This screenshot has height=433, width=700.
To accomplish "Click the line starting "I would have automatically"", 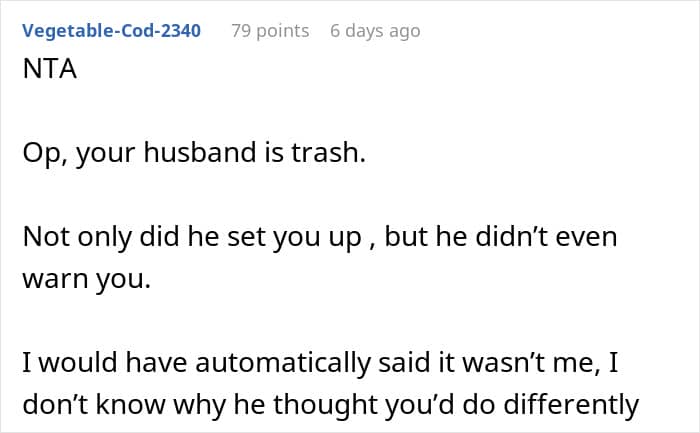I will (320, 362).
